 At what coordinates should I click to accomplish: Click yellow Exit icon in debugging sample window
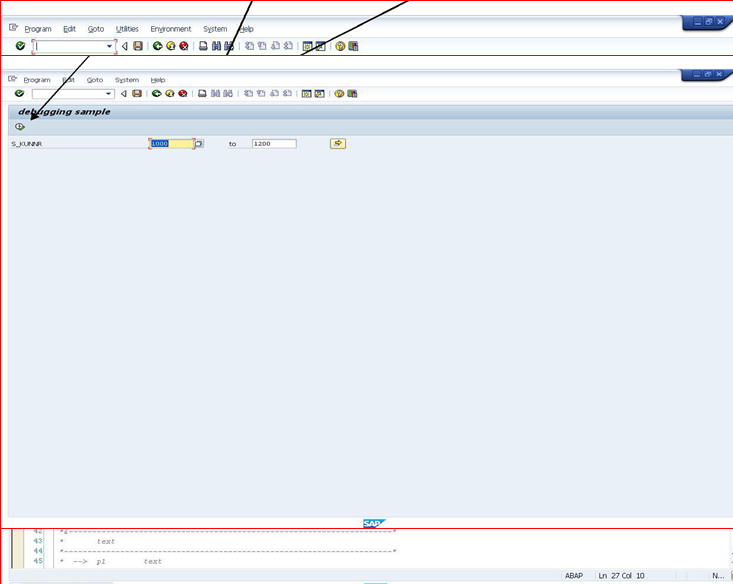(170, 94)
